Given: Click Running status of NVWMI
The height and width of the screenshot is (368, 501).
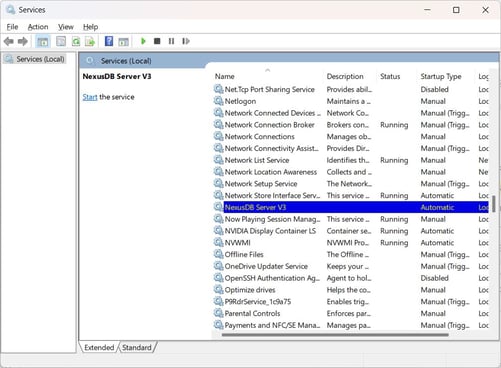Looking at the screenshot, I should tap(394, 243).
